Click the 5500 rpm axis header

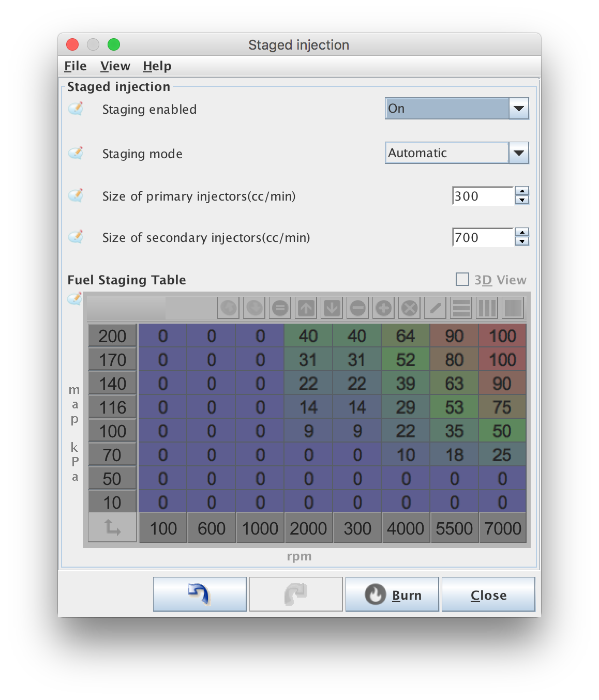(454, 528)
